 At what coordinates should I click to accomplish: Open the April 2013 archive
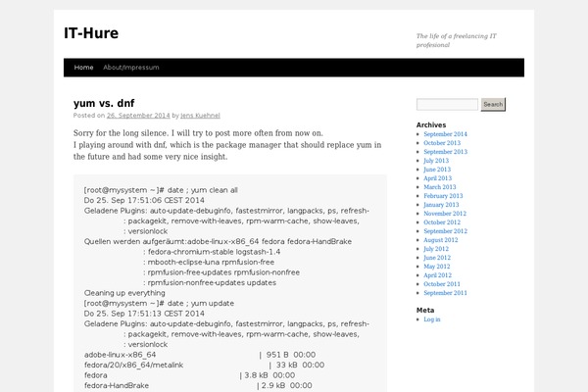438,178
